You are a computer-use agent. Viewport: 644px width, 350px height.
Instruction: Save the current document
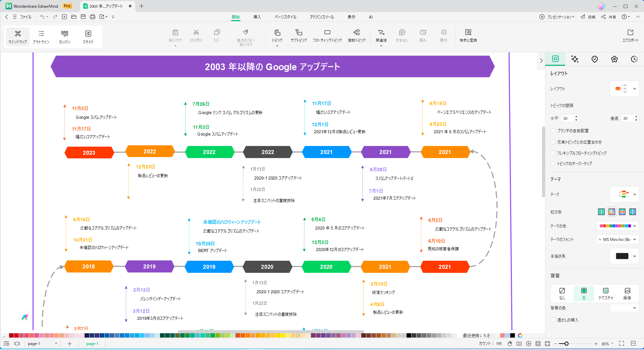pyautogui.click(x=83, y=17)
